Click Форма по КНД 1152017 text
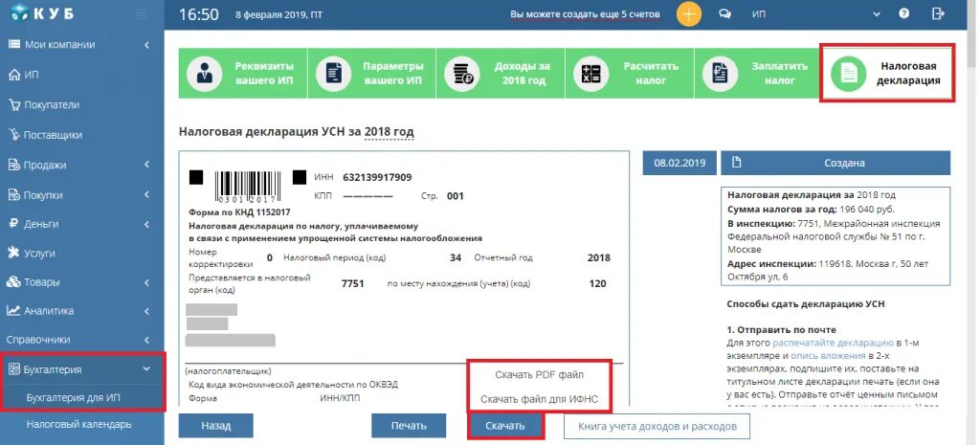 pos(239,212)
